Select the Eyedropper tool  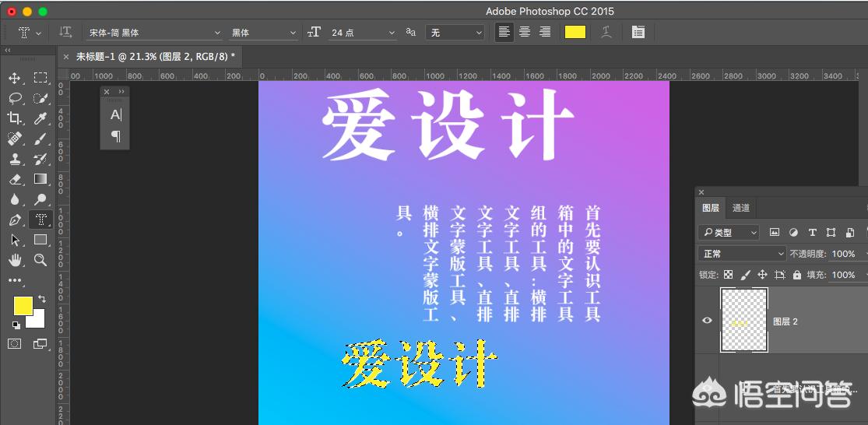pos(40,118)
